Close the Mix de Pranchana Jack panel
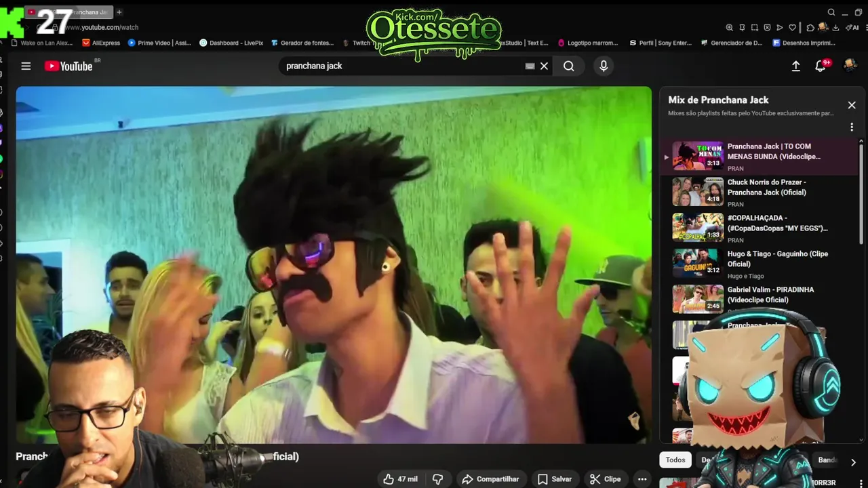 852,105
